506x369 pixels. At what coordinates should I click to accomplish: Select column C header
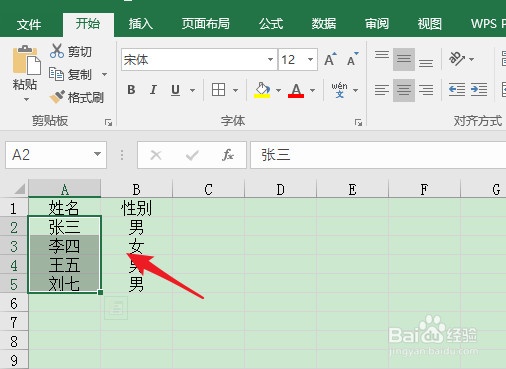(208, 189)
